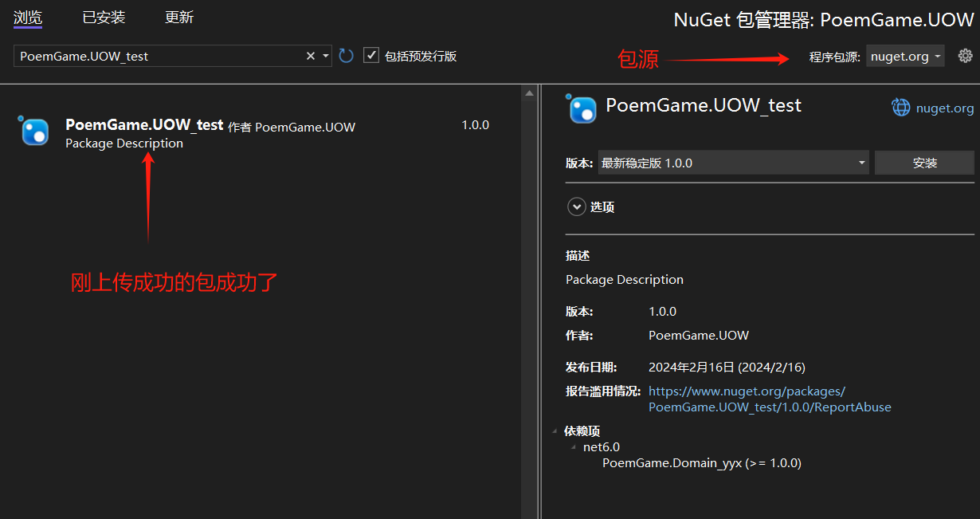This screenshot has width=980, height=519.
Task: Click the globe icon next to nuget.org
Action: [x=901, y=108]
